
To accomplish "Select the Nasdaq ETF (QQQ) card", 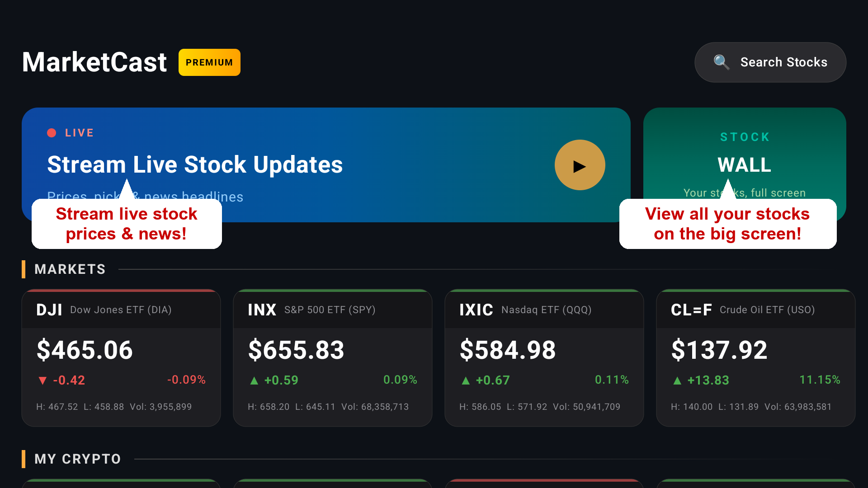I will click(x=544, y=357).
